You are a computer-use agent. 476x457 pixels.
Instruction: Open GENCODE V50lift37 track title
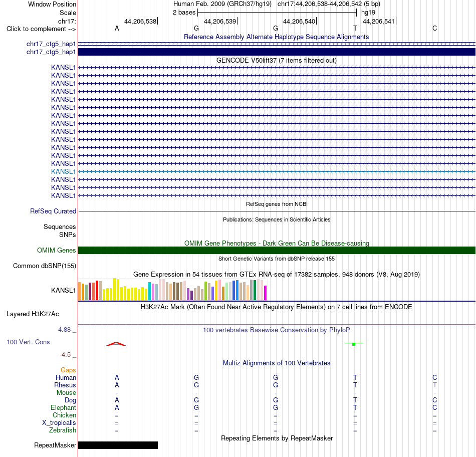[x=276, y=61]
